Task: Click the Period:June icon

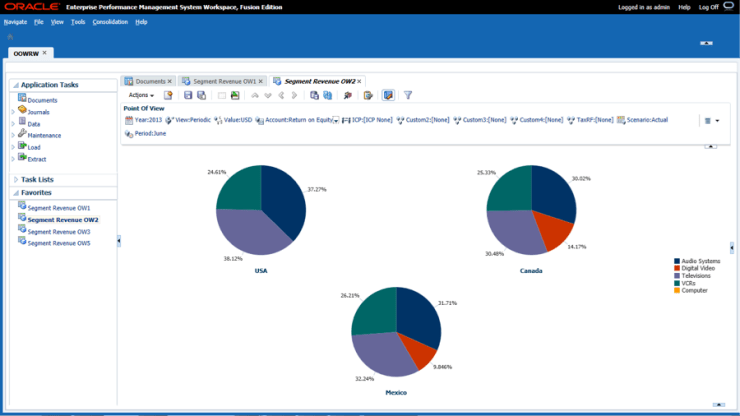Action: (x=128, y=133)
